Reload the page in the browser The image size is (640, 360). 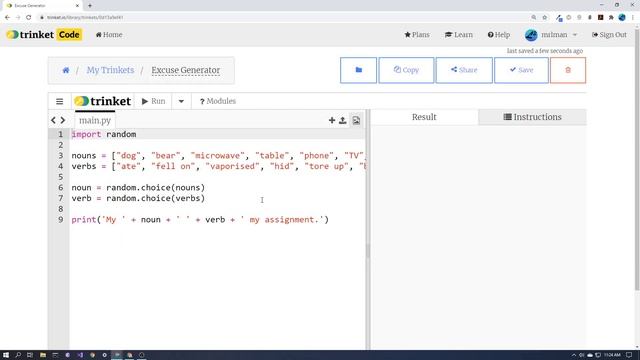(x=29, y=18)
